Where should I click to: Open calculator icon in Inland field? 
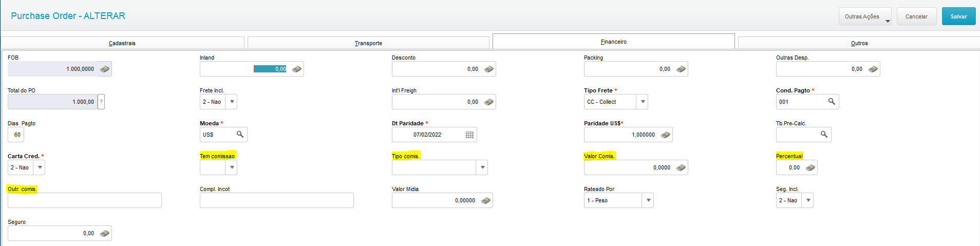pyautogui.click(x=297, y=69)
